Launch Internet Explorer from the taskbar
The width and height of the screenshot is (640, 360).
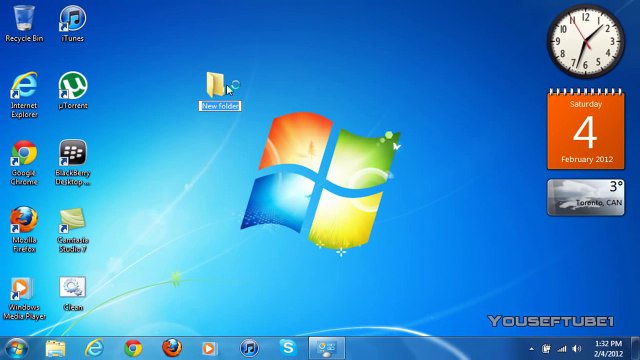(94, 349)
